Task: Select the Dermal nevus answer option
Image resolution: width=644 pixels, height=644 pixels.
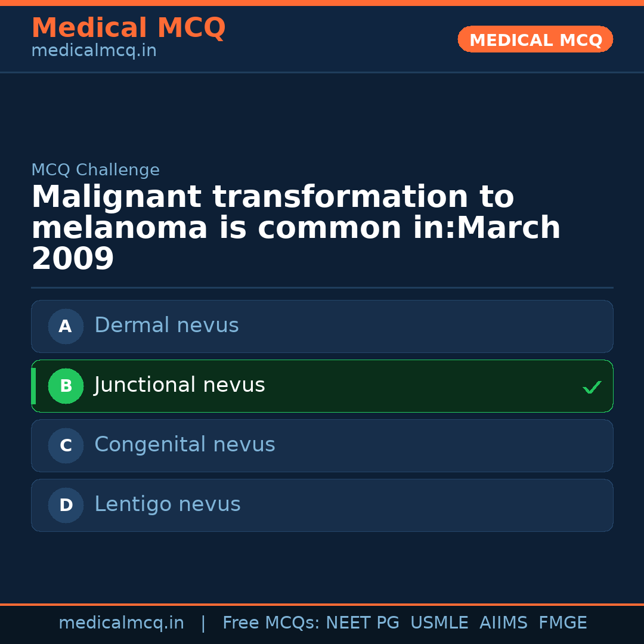Action: (x=322, y=326)
